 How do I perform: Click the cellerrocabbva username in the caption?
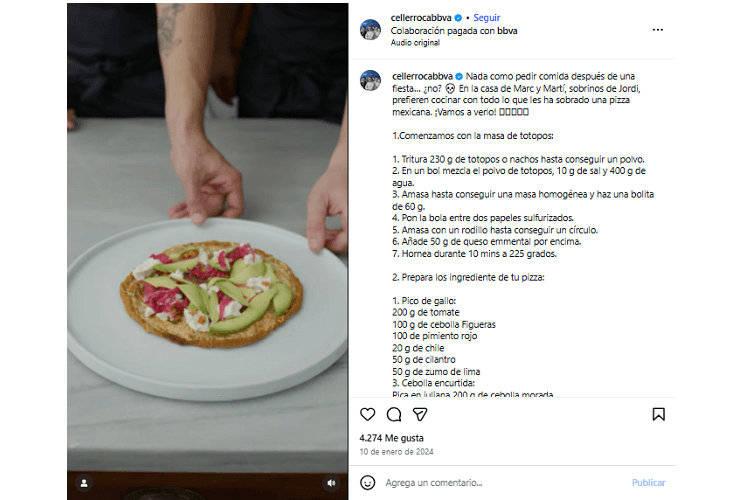pos(422,76)
